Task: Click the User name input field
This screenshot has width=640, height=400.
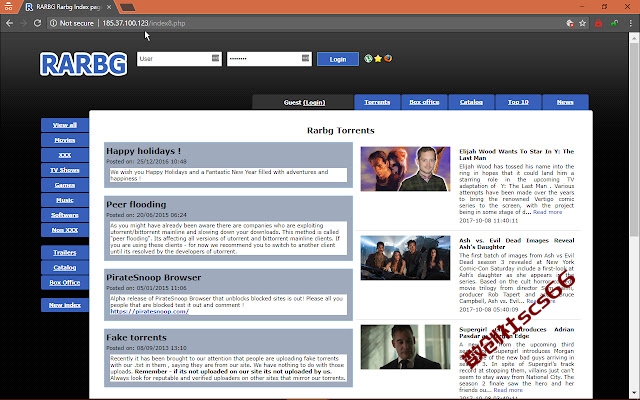Action: 180,58
